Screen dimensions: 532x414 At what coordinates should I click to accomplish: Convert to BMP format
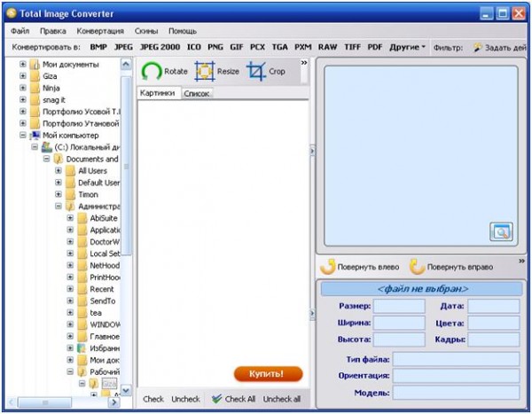point(98,47)
